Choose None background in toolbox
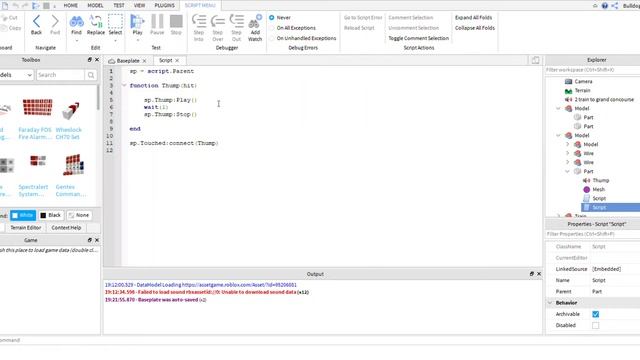 (79, 215)
